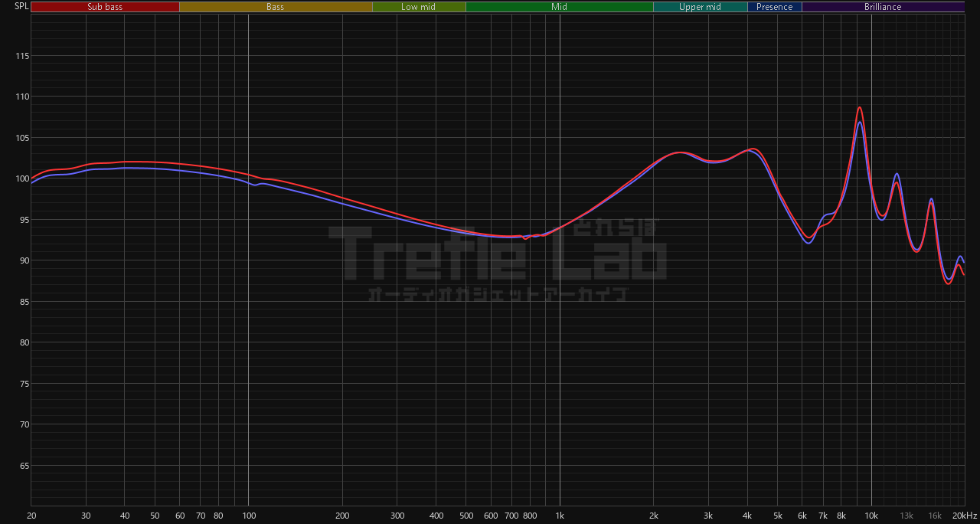Click the tallest red curve peak near 9k
Screen dimensions: 980x524
(x=860, y=107)
